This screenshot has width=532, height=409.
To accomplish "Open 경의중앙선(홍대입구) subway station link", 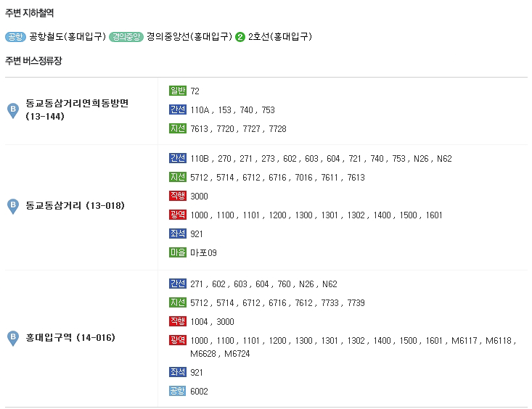I will (189, 37).
